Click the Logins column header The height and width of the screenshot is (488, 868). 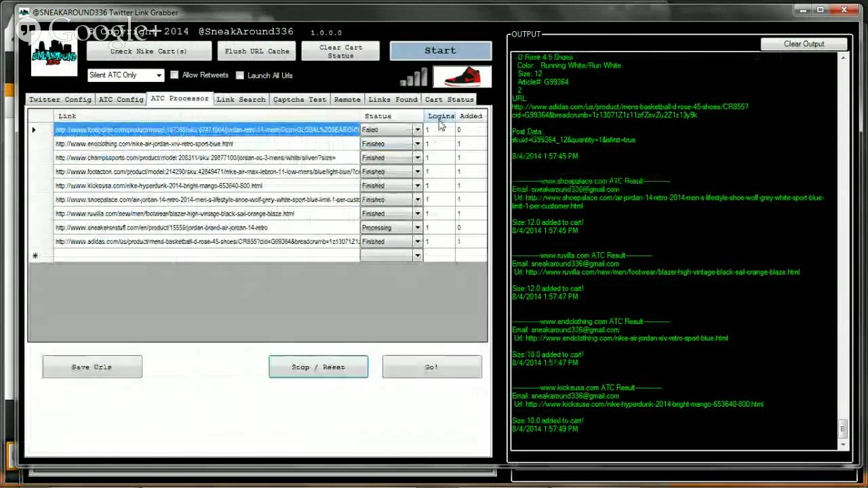(x=439, y=116)
